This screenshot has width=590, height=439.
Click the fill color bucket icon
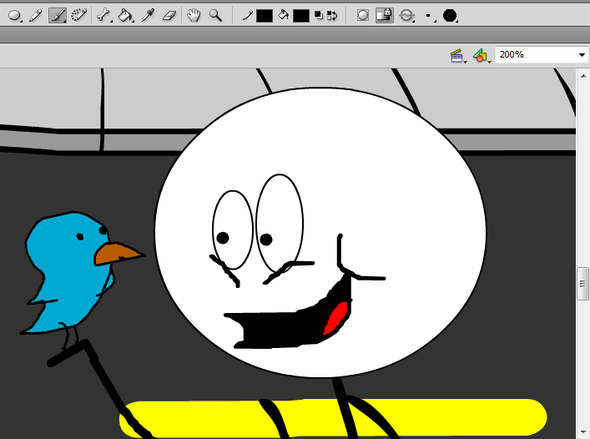(283, 16)
